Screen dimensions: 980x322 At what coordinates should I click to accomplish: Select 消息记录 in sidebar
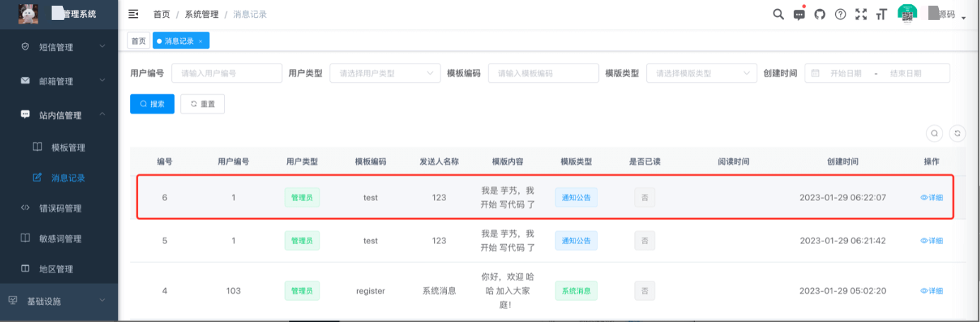point(68,178)
